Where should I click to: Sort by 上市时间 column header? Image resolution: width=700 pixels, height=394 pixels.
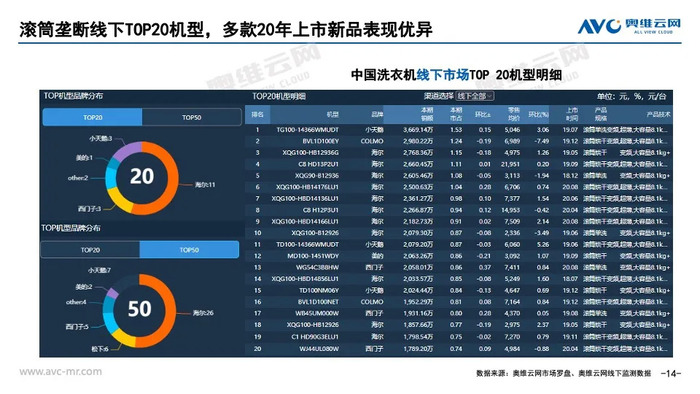click(x=572, y=114)
